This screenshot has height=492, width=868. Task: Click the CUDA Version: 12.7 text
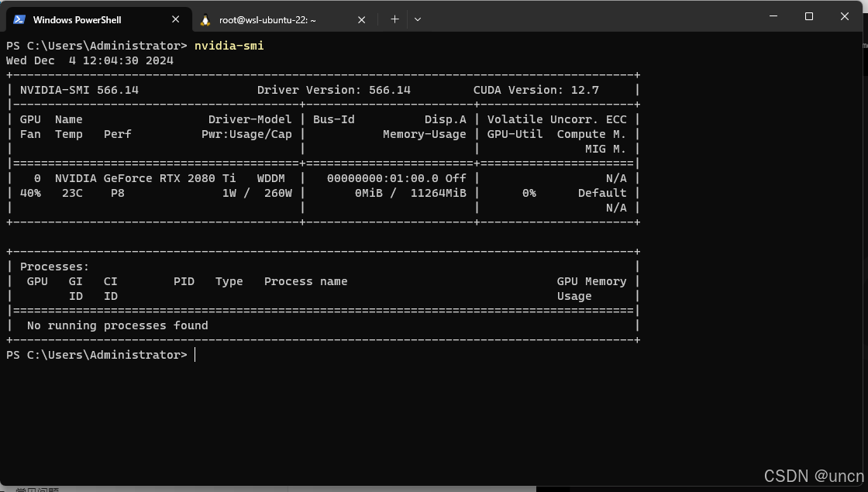(536, 90)
